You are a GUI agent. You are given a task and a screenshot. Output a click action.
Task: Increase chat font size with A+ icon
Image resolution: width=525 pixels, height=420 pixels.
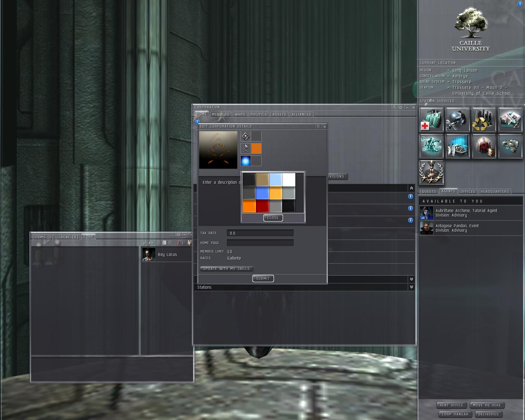pos(151,243)
